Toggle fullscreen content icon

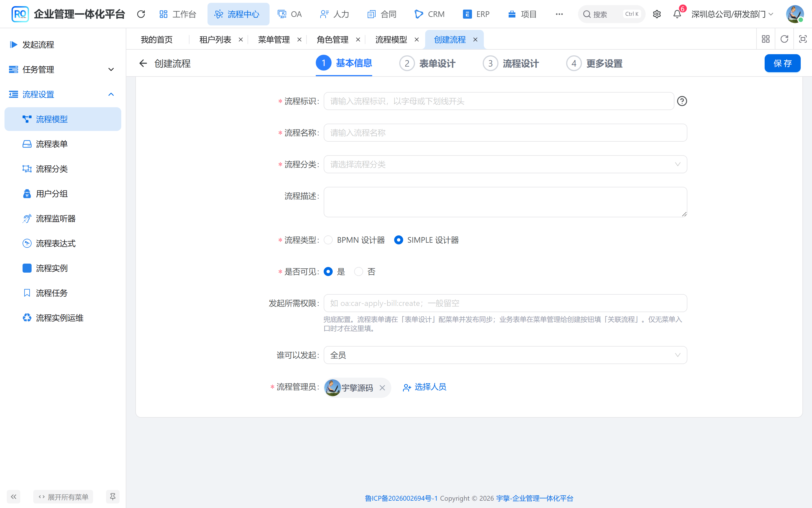click(803, 39)
